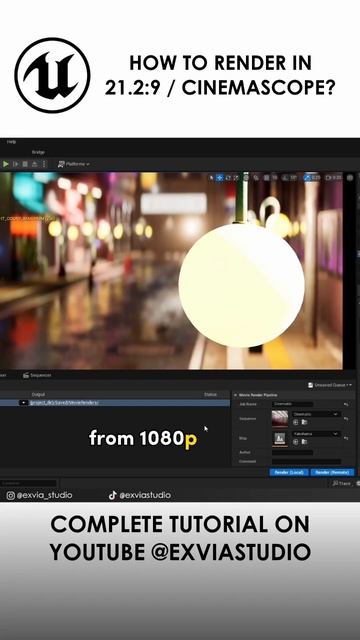Open the Help menu
The height and width of the screenshot is (640, 360).
click(11, 141)
